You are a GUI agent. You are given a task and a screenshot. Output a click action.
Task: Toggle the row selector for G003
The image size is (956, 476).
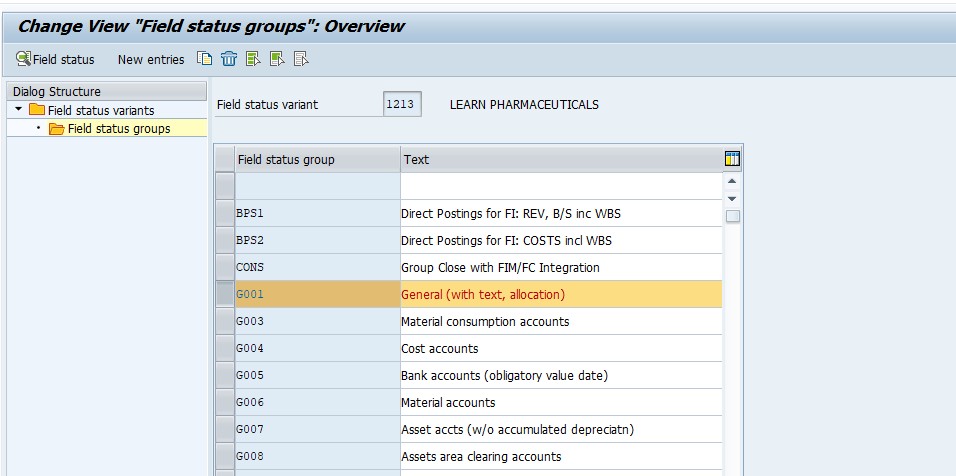(x=225, y=321)
